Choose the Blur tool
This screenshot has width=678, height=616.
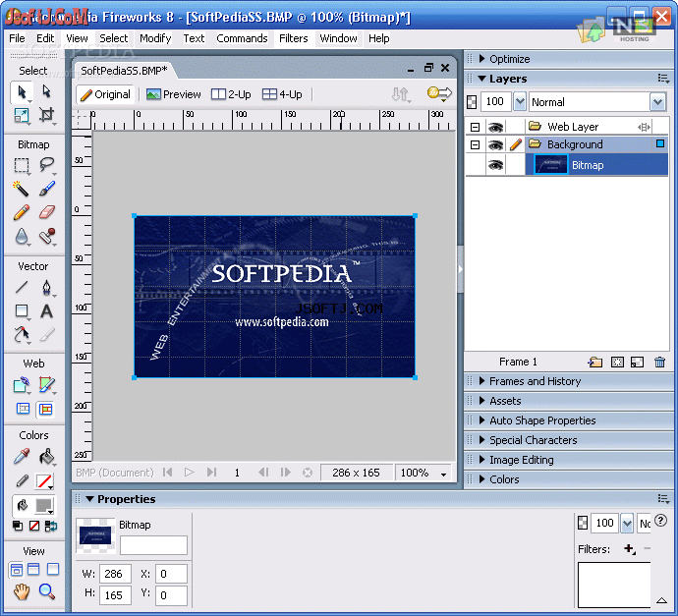pos(22,237)
